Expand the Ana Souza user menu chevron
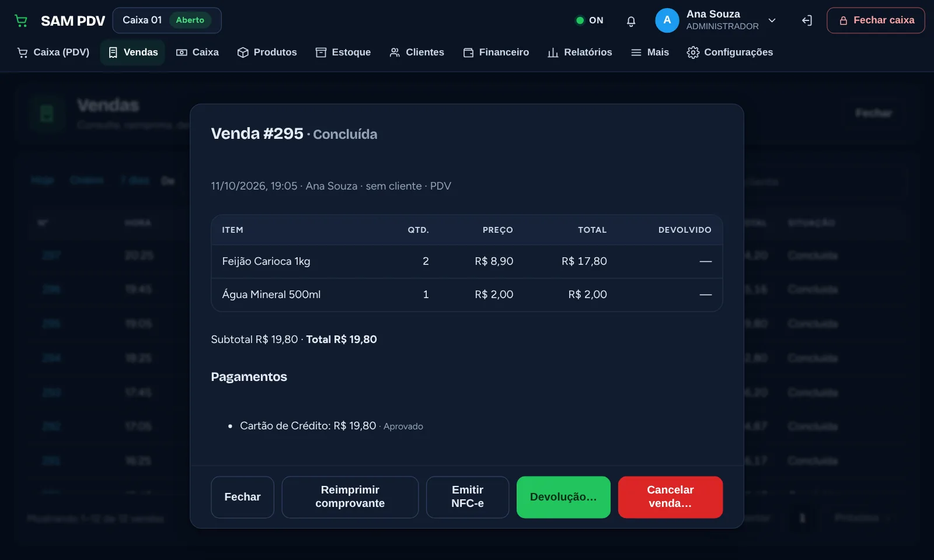Viewport: 934px width, 560px height. pos(772,20)
